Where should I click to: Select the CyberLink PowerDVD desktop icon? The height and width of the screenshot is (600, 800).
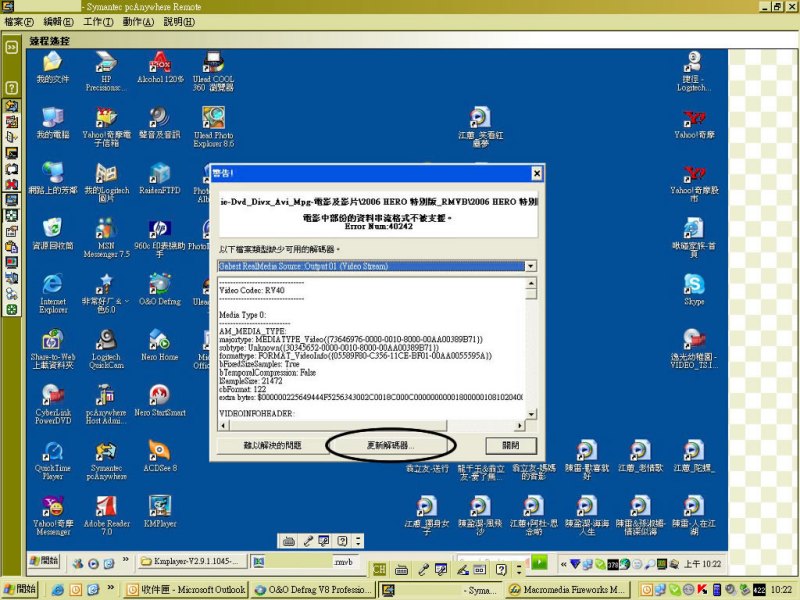click(x=53, y=405)
